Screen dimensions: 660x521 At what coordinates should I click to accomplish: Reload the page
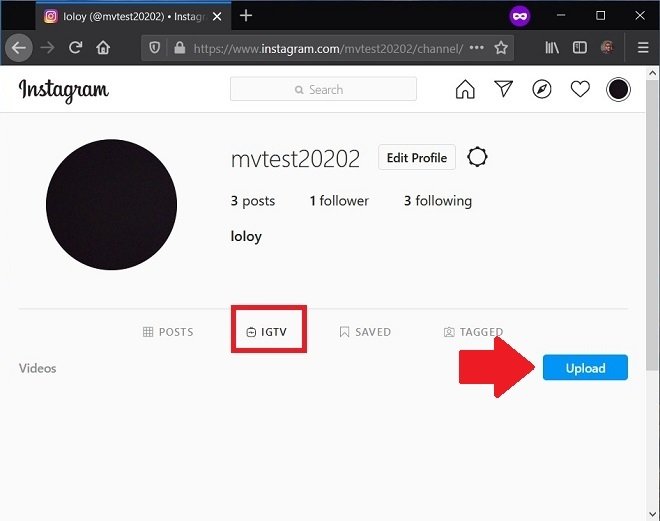tap(75, 48)
